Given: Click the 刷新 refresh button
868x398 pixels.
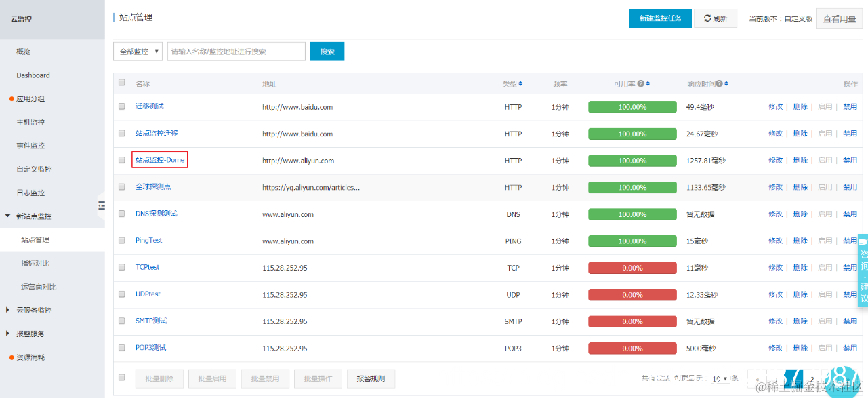Looking at the screenshot, I should point(716,18).
